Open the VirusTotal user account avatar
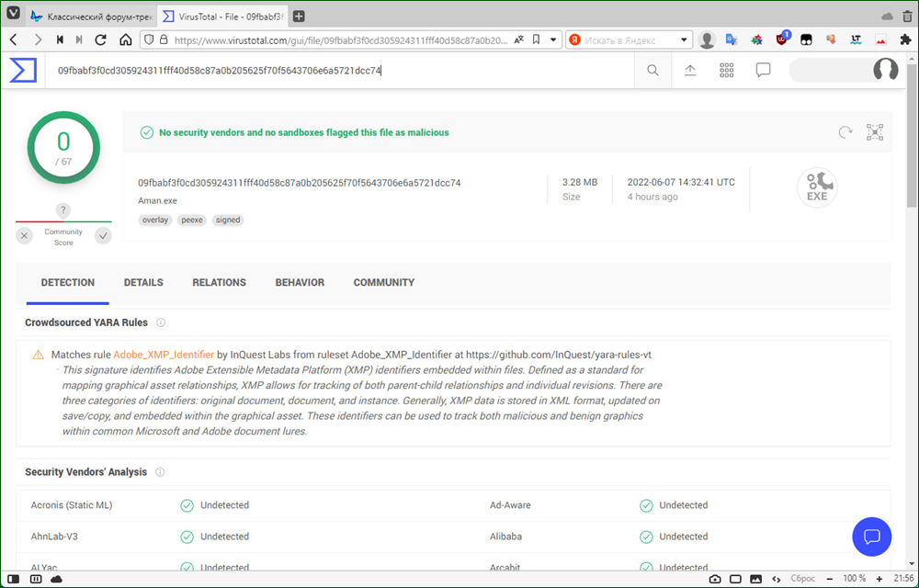Screen dimensions: 919x588 point(886,70)
